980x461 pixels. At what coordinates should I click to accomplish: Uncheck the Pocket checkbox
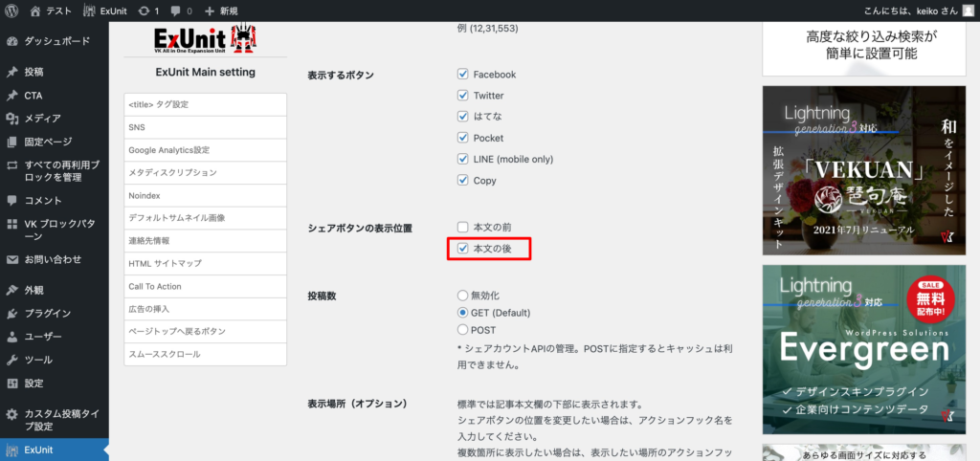(x=463, y=138)
